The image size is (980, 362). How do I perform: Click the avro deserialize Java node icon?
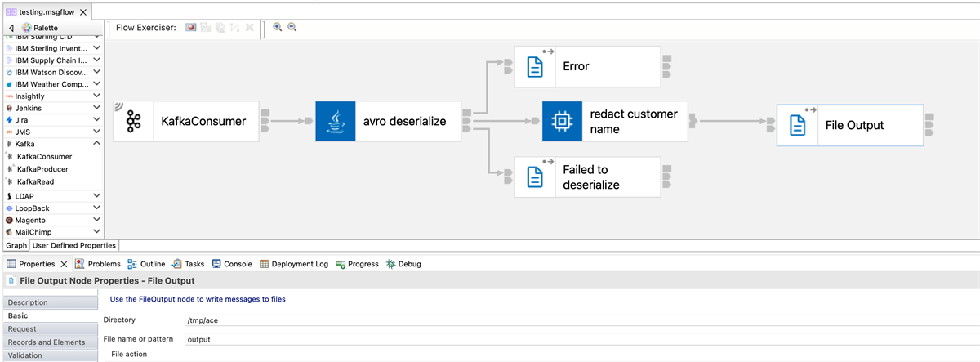click(335, 122)
